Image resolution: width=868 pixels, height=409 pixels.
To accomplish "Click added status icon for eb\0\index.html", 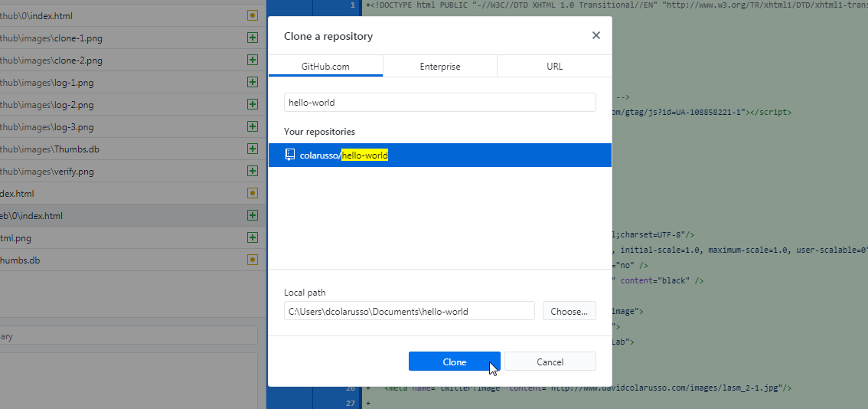I will tap(253, 215).
